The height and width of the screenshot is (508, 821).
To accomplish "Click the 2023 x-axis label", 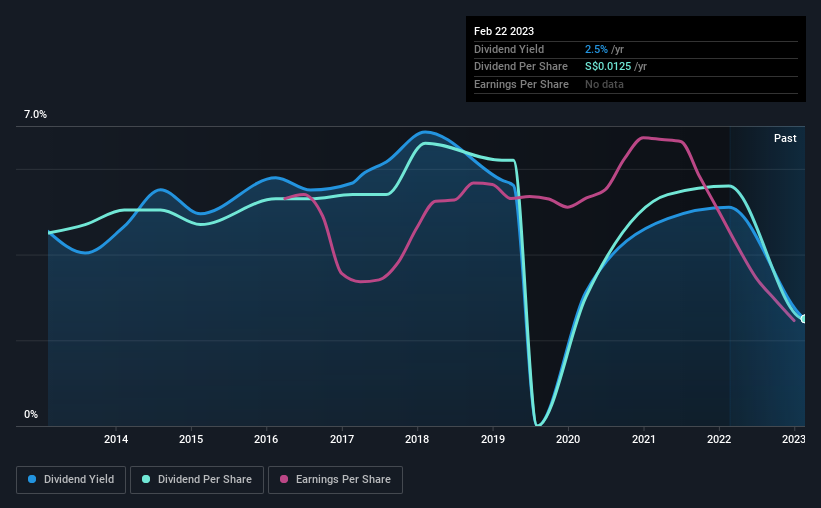I will pyautogui.click(x=794, y=439).
